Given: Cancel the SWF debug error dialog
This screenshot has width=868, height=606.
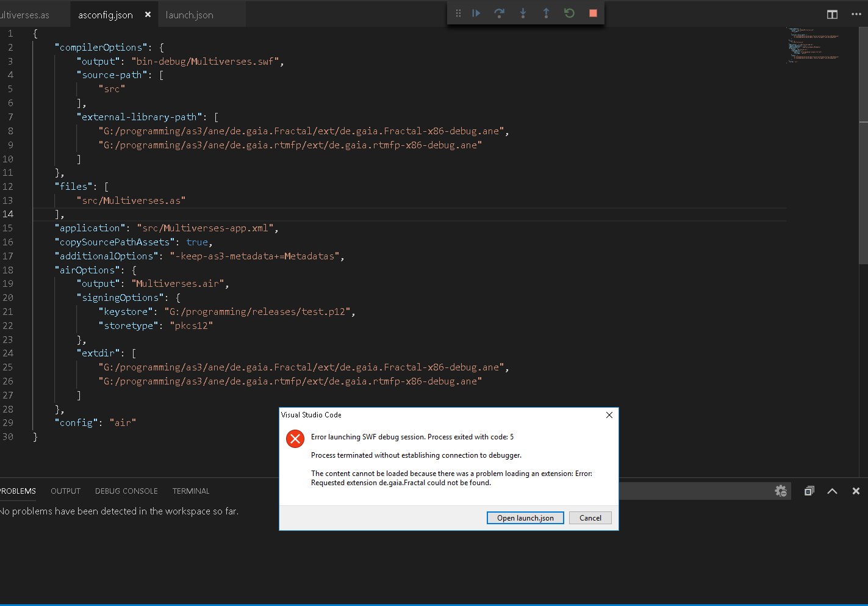Looking at the screenshot, I should (x=590, y=518).
